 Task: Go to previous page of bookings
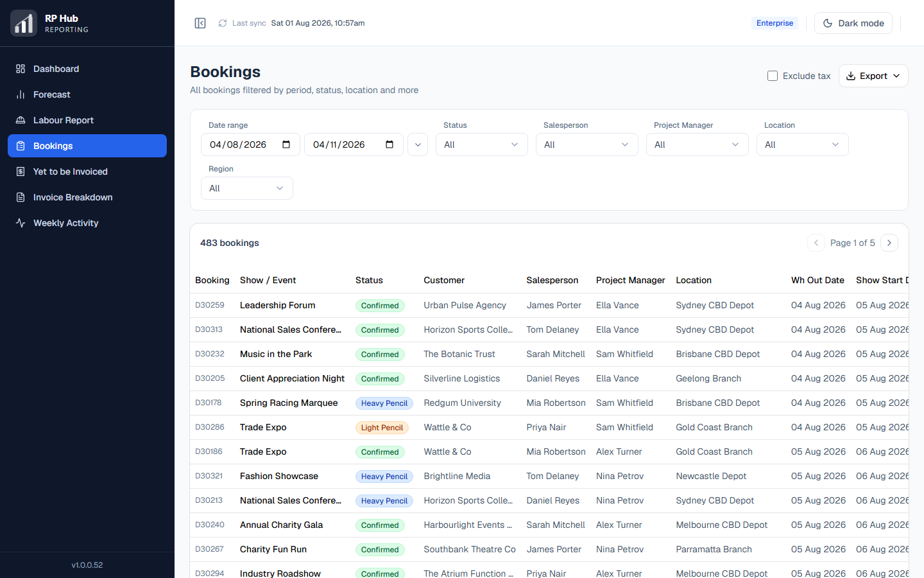(816, 243)
